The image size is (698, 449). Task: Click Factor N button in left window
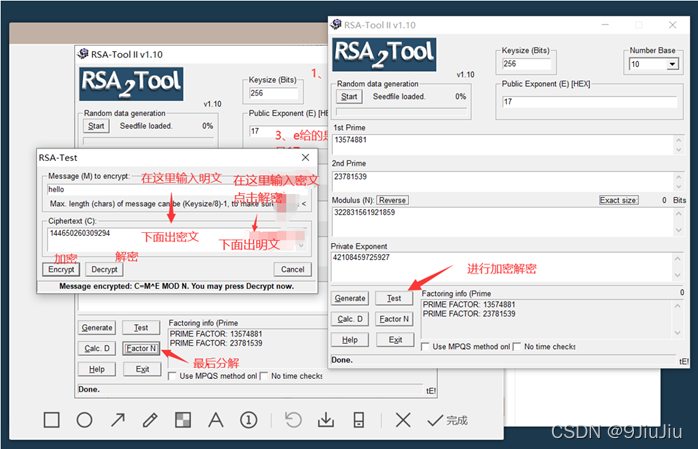click(141, 348)
